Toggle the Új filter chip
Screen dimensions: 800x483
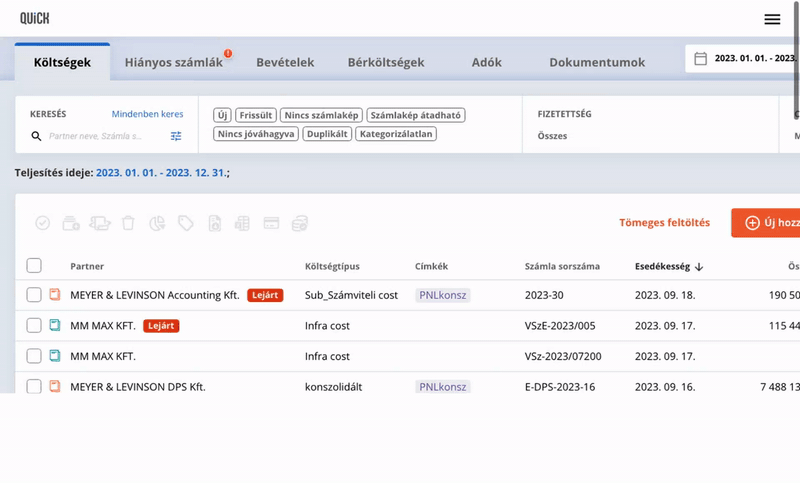tap(222, 115)
